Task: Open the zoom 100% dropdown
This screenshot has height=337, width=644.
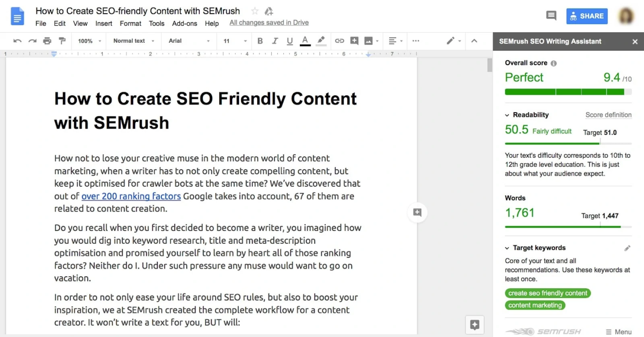Action: click(x=89, y=41)
